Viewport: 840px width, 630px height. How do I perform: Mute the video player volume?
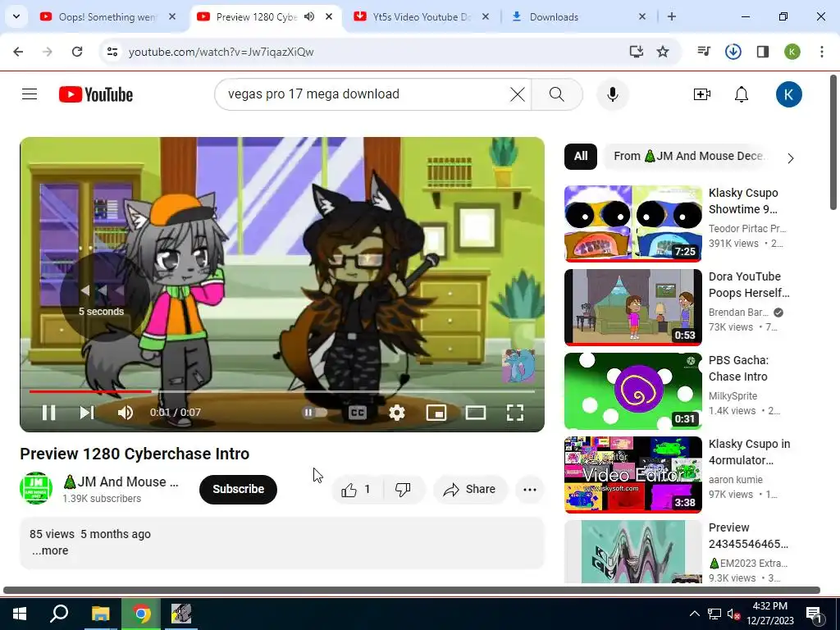point(126,413)
